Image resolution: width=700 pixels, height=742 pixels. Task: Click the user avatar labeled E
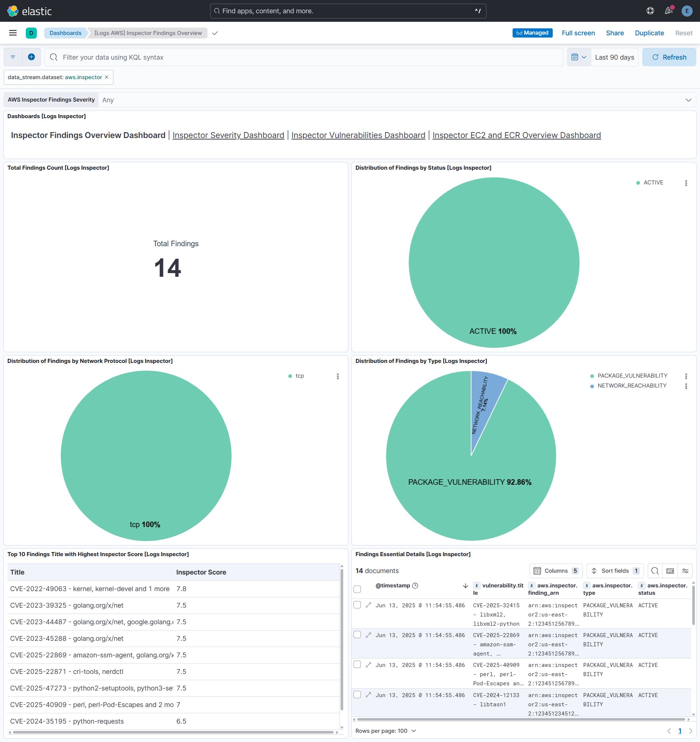(687, 11)
